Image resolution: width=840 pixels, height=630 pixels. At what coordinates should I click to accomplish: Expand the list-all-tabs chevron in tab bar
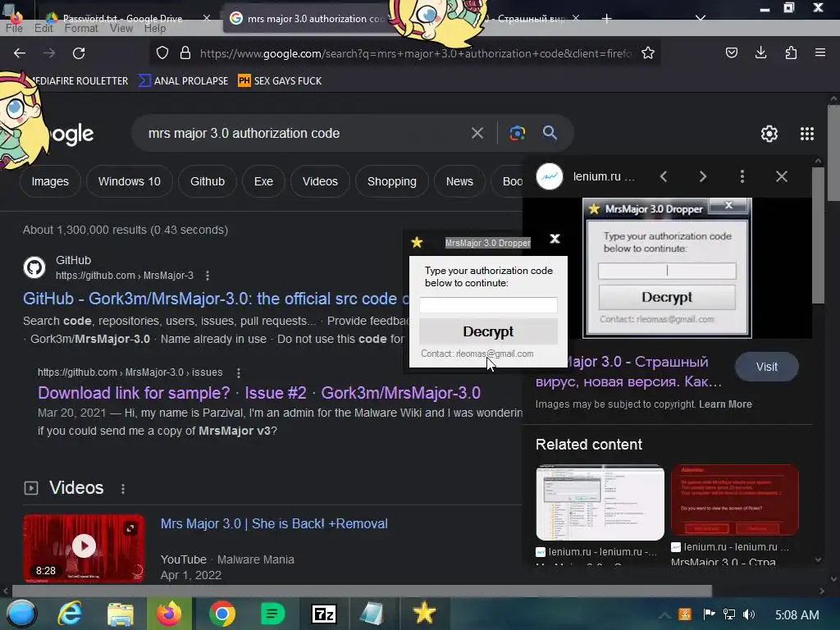pos(701,18)
